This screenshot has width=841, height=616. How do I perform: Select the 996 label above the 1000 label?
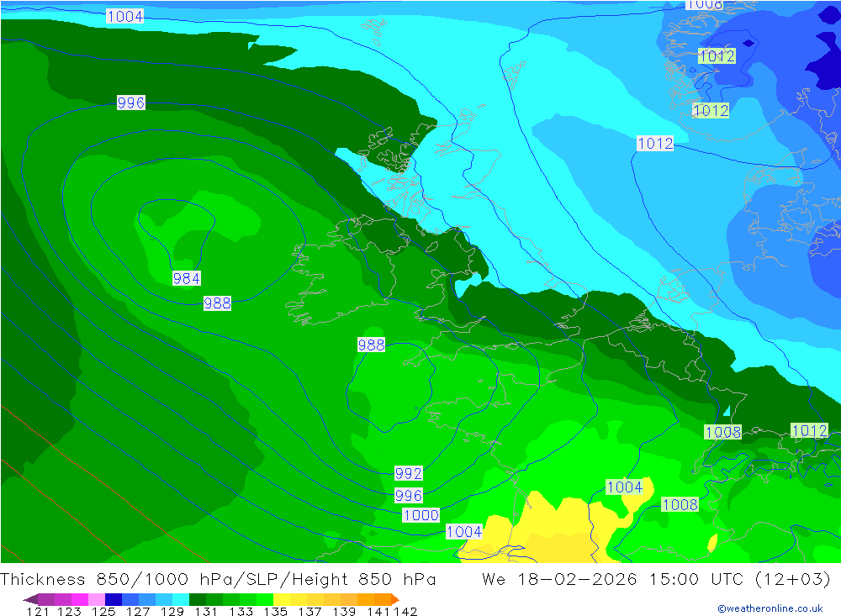point(408,495)
